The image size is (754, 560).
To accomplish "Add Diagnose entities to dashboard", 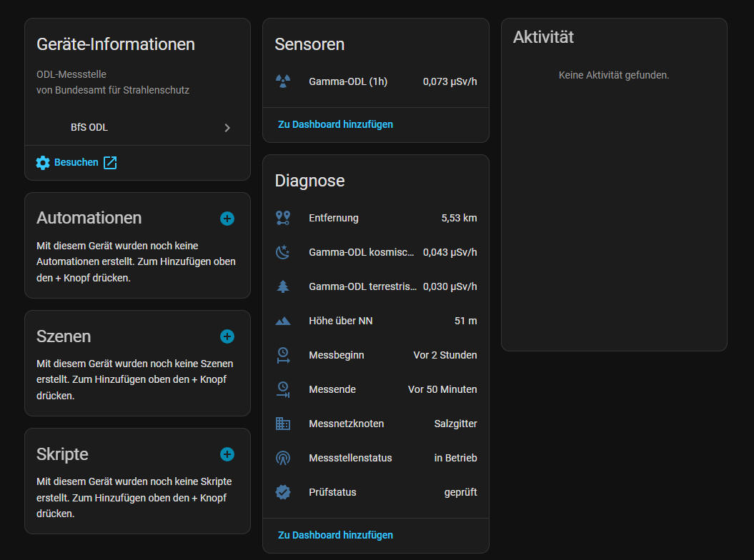I will 335,535.
